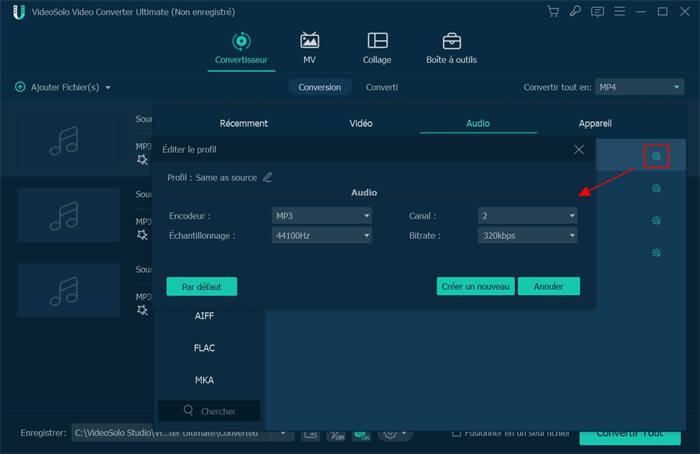
Task: Select the FLAC format in the list
Action: click(204, 348)
